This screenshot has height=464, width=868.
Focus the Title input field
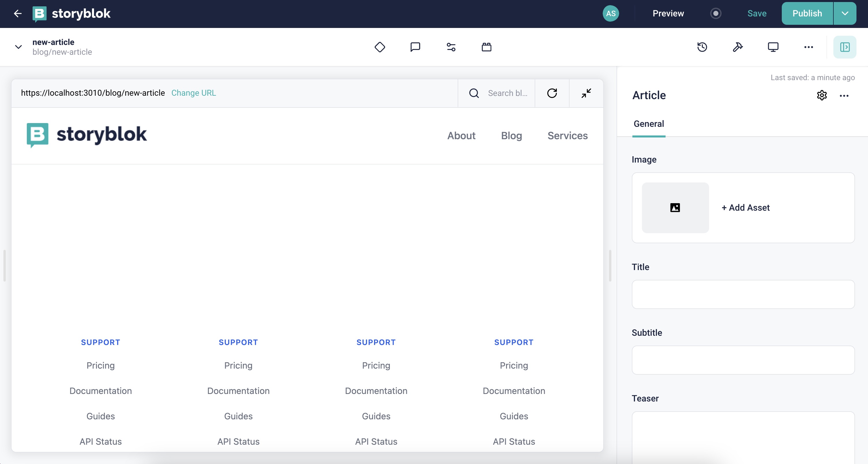pyautogui.click(x=743, y=294)
